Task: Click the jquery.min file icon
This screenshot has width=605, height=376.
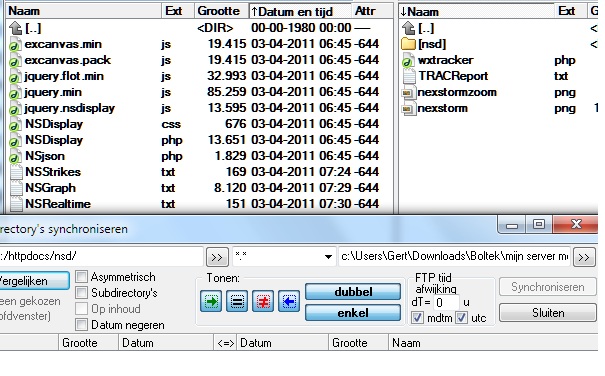Action: 15,92
